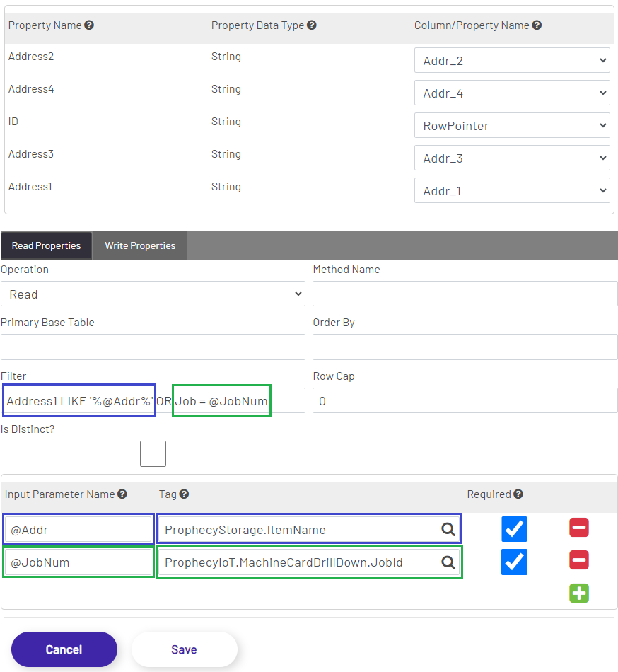This screenshot has width=618, height=672.
Task: Open the search lookup for ProphecyStorage.ItemName tag
Action: point(448,528)
